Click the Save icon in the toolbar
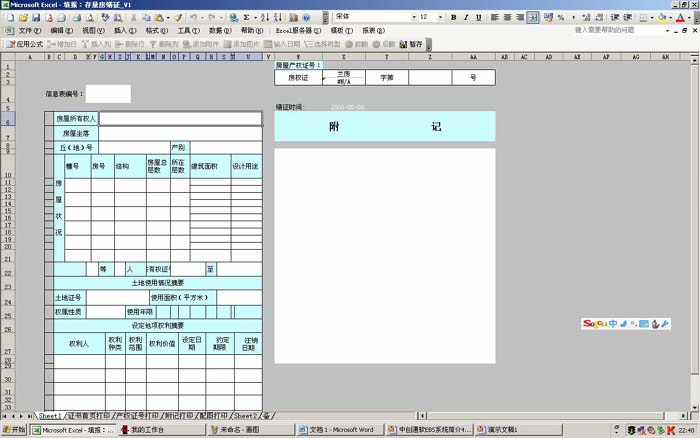The image size is (700, 438). [x=36, y=18]
